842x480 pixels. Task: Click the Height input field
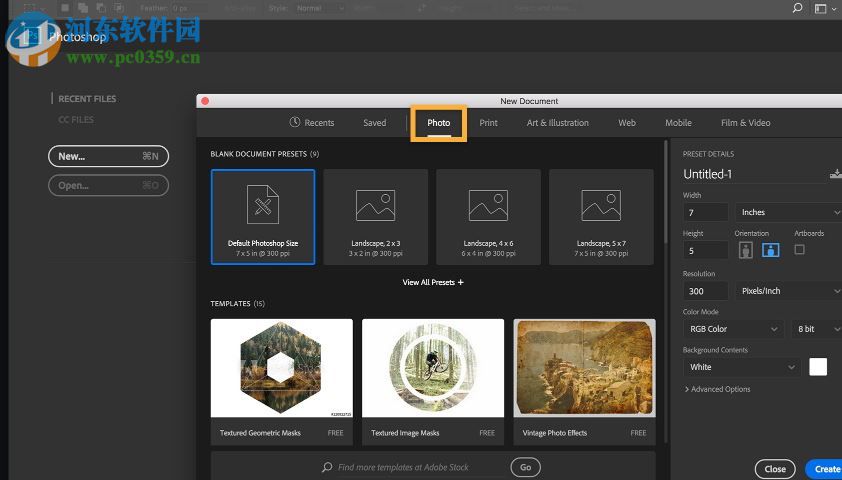[x=706, y=251]
